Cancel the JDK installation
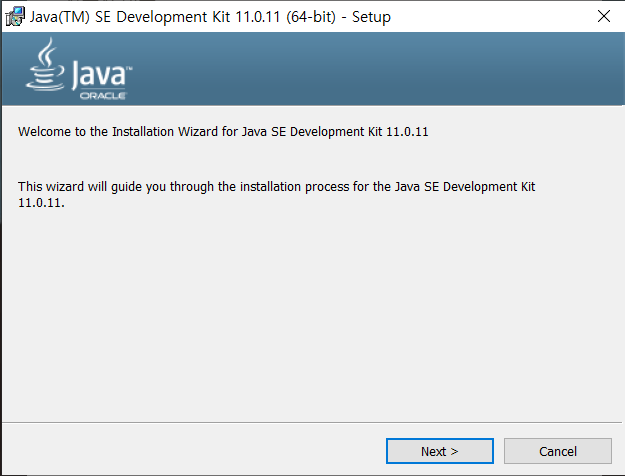625x476 pixels. (558, 451)
